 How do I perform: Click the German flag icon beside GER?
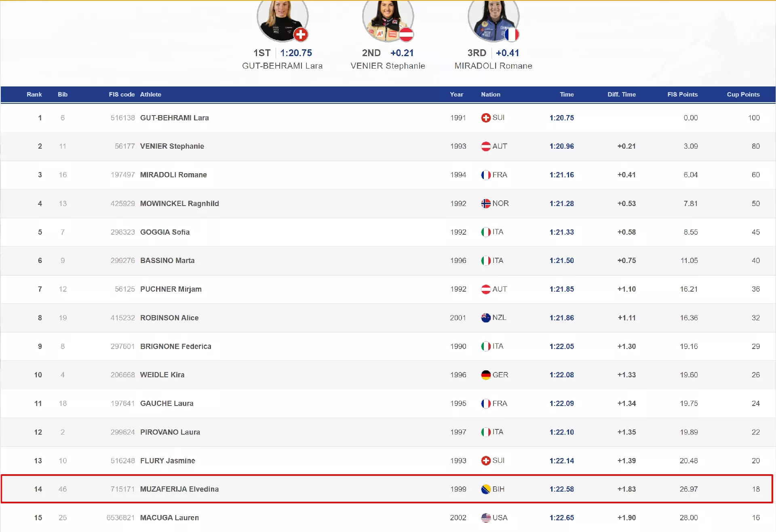click(x=485, y=375)
